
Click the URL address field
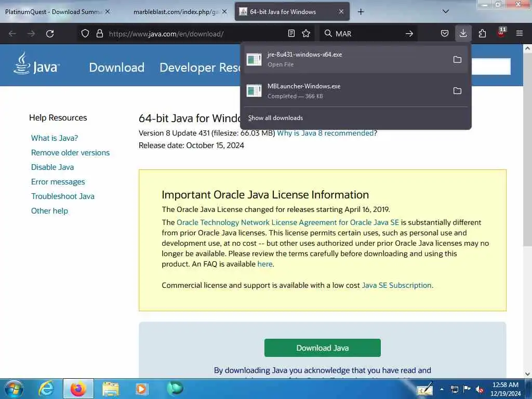(x=195, y=34)
